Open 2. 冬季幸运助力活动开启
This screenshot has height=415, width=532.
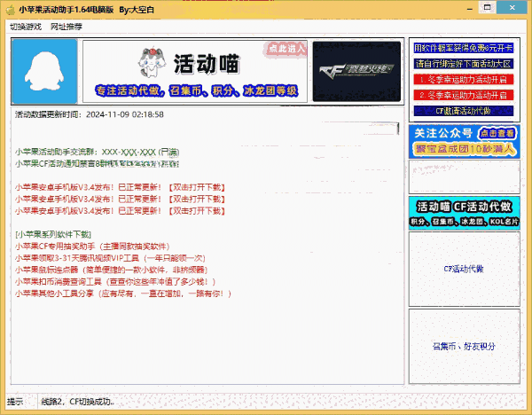click(464, 95)
